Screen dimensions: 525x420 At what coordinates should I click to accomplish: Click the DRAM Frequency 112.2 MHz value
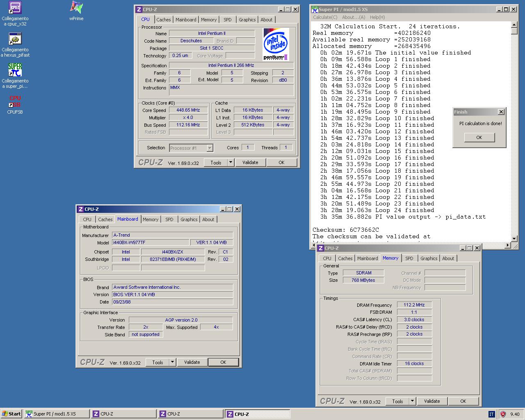414,305
